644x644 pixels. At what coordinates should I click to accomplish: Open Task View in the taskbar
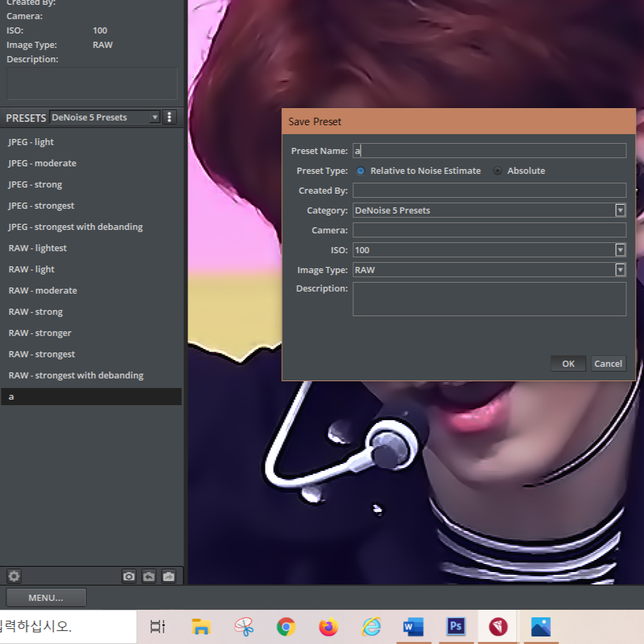[157, 627]
